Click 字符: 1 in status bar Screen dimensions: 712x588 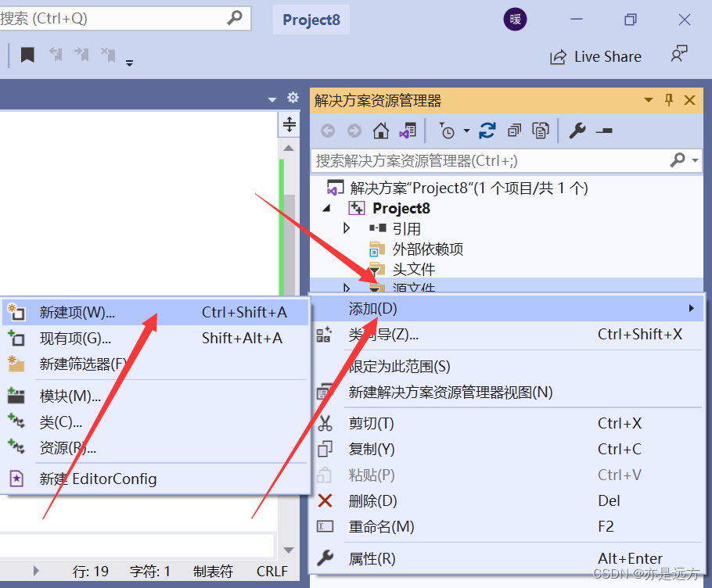(x=150, y=572)
